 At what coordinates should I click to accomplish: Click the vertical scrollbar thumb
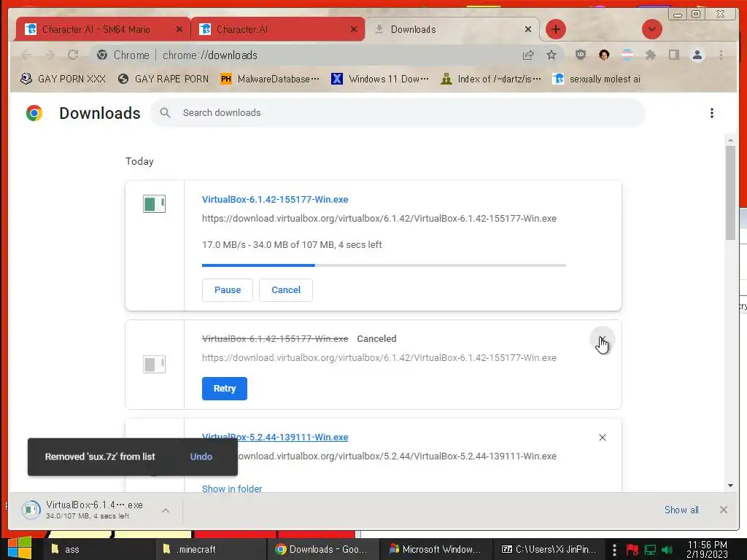tap(730, 192)
